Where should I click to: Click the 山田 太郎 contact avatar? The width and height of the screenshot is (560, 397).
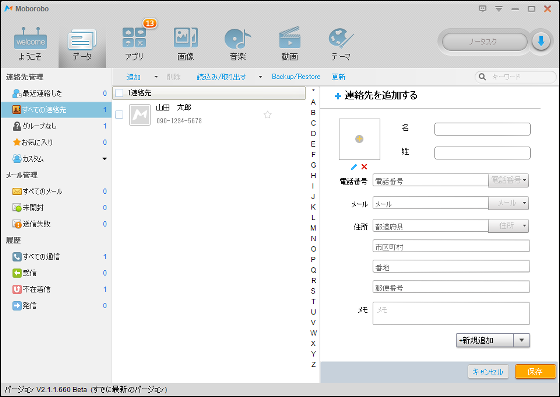tap(140, 115)
